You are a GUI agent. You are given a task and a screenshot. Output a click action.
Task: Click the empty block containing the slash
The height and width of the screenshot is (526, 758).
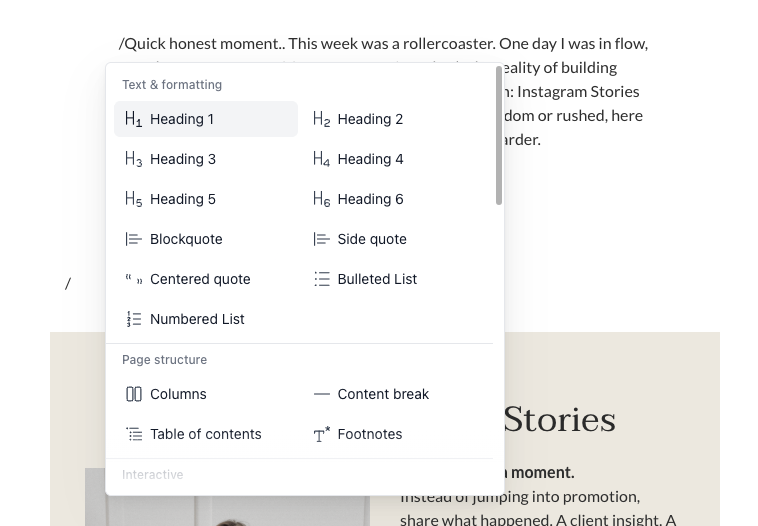pyautogui.click(x=68, y=283)
